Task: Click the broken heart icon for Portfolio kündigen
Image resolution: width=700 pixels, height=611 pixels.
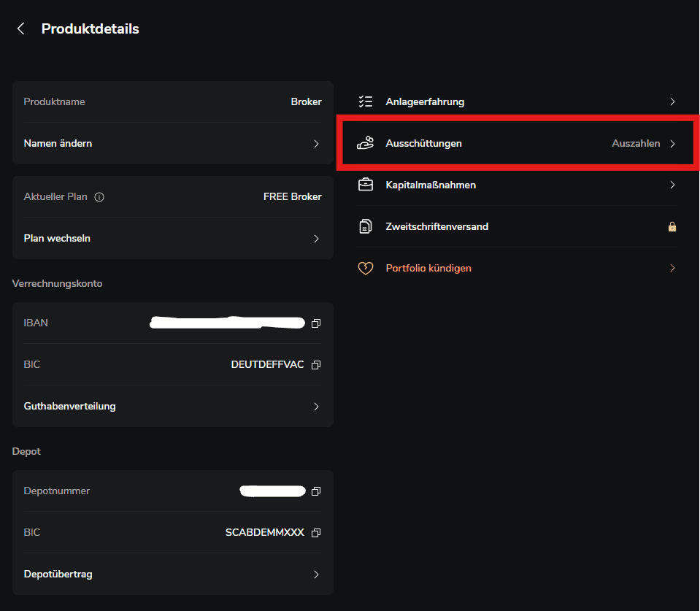Action: (x=365, y=269)
